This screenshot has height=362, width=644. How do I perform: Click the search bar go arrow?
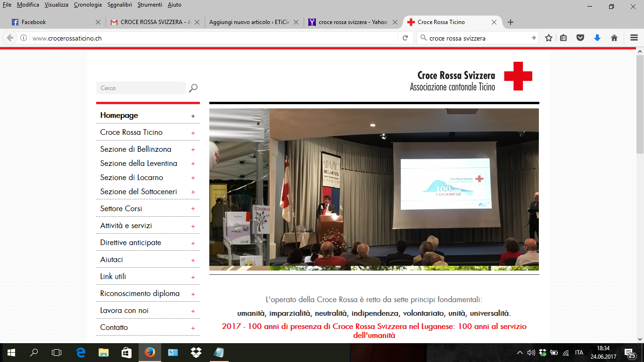coord(533,38)
